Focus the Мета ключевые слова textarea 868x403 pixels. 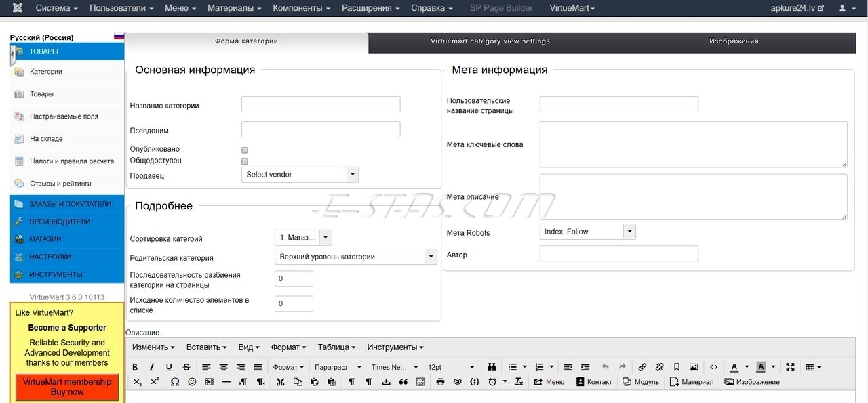pyautogui.click(x=694, y=144)
